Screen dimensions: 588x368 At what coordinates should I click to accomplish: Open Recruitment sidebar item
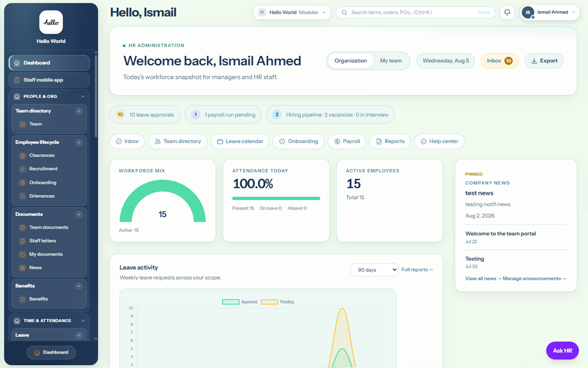pyautogui.click(x=49, y=169)
